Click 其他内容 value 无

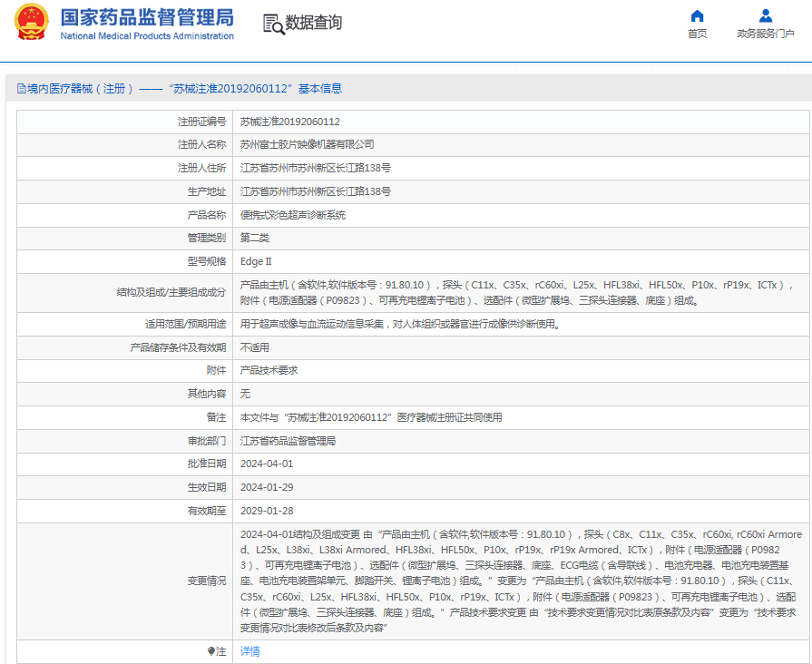pyautogui.click(x=245, y=394)
